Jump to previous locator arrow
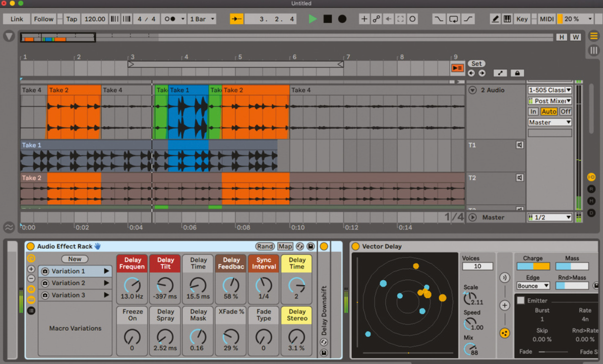603x364 pixels. click(471, 73)
